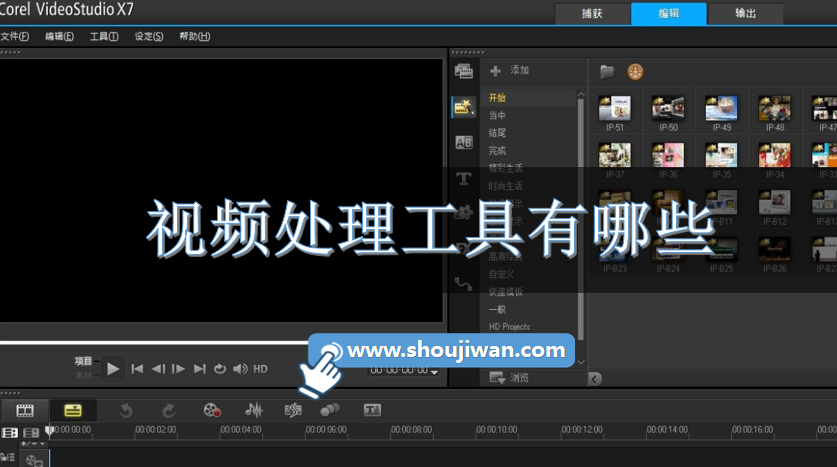Switch to Storyboard view
This screenshot has width=837, height=467.
25,410
